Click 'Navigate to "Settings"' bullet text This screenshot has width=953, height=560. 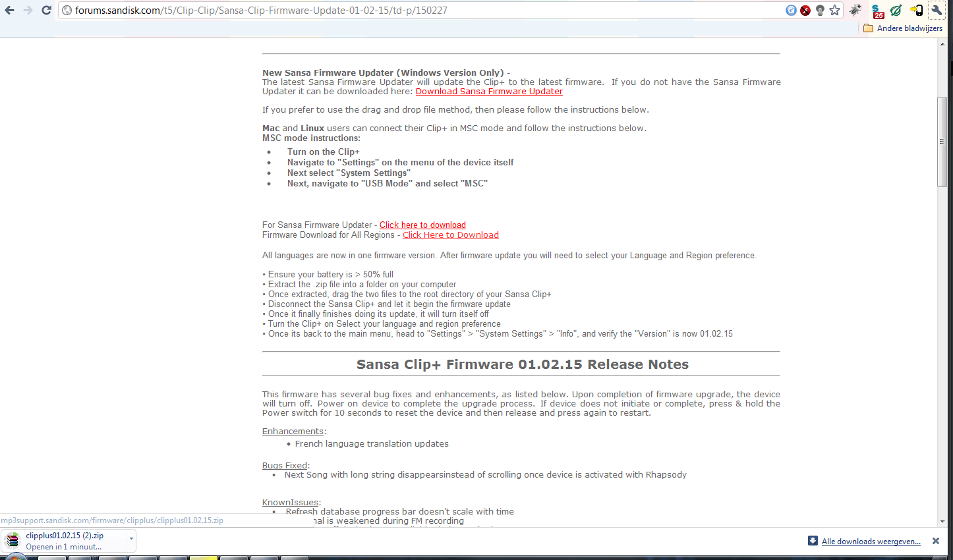click(400, 163)
